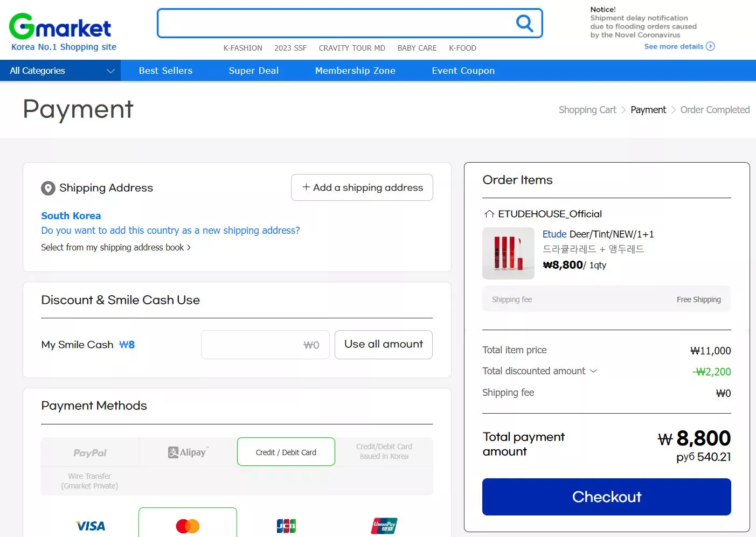
Task: Click the See more details link
Action: (674, 46)
